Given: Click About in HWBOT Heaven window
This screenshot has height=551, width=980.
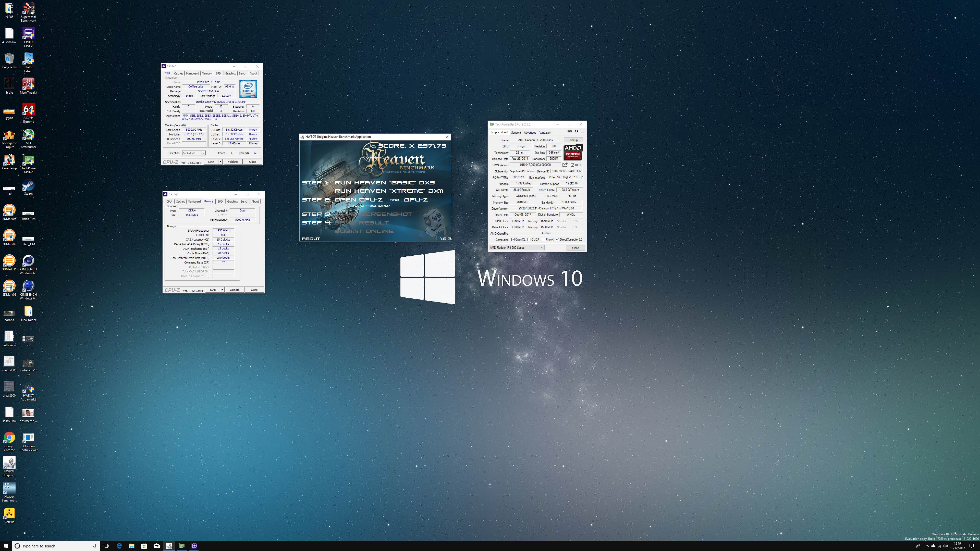Looking at the screenshot, I should 311,239.
